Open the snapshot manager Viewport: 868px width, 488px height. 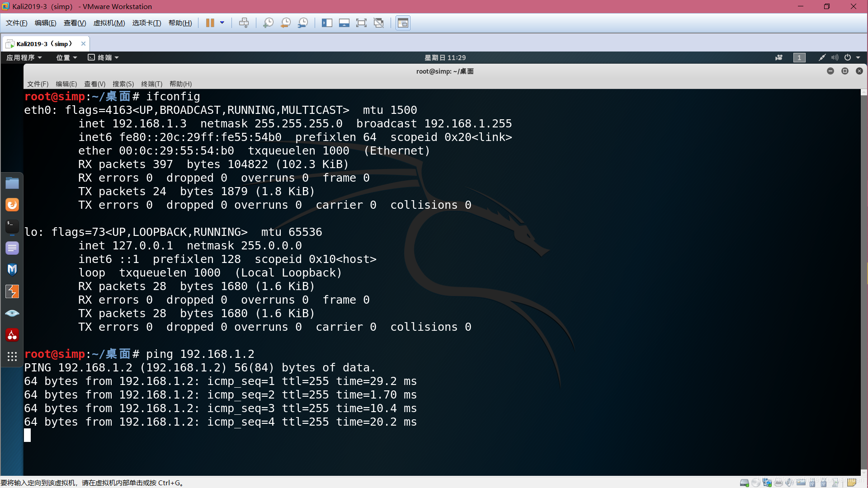[303, 23]
